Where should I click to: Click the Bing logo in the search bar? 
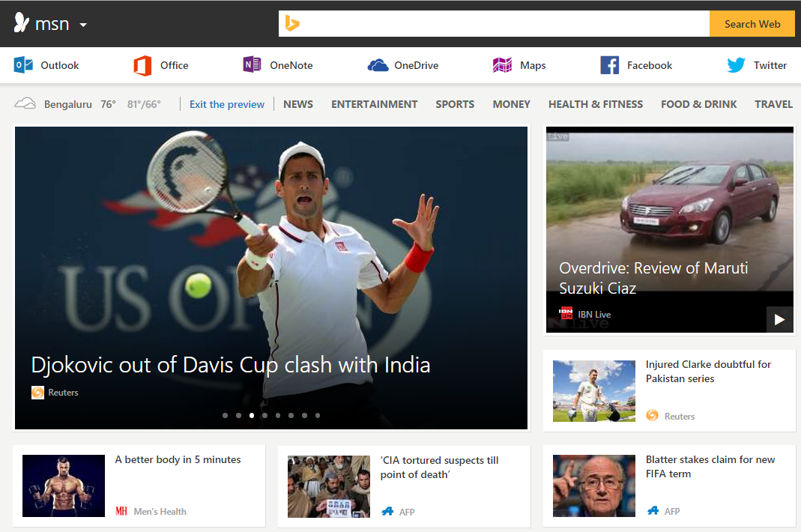(292, 23)
